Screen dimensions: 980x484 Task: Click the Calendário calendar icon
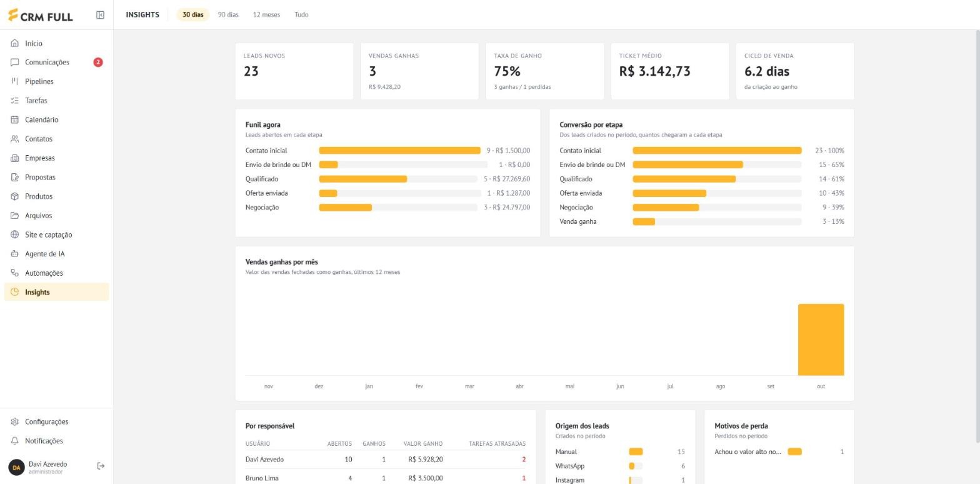click(x=15, y=119)
